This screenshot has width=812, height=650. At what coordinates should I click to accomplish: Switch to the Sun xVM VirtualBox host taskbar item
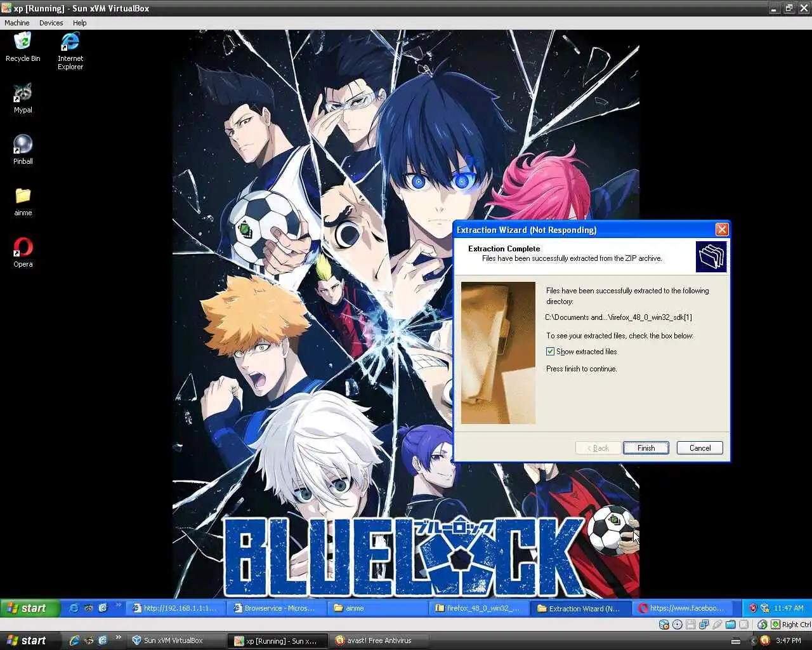point(177,640)
